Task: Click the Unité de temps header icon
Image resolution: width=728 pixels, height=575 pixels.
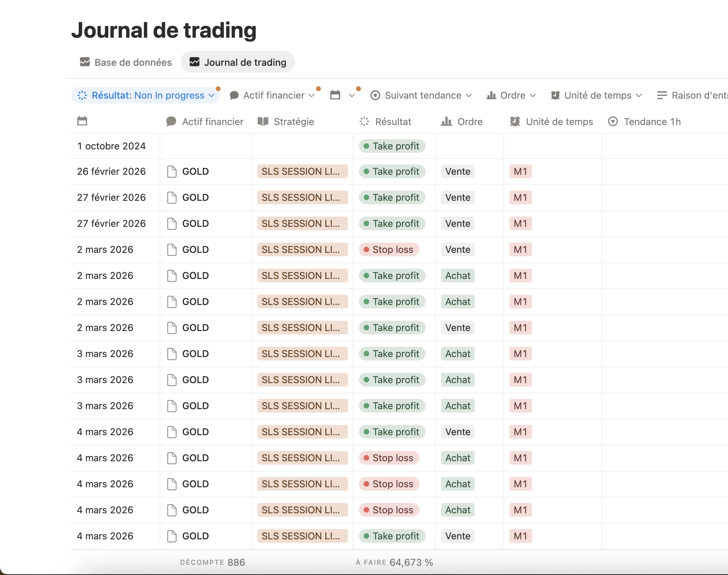Action: (x=515, y=121)
